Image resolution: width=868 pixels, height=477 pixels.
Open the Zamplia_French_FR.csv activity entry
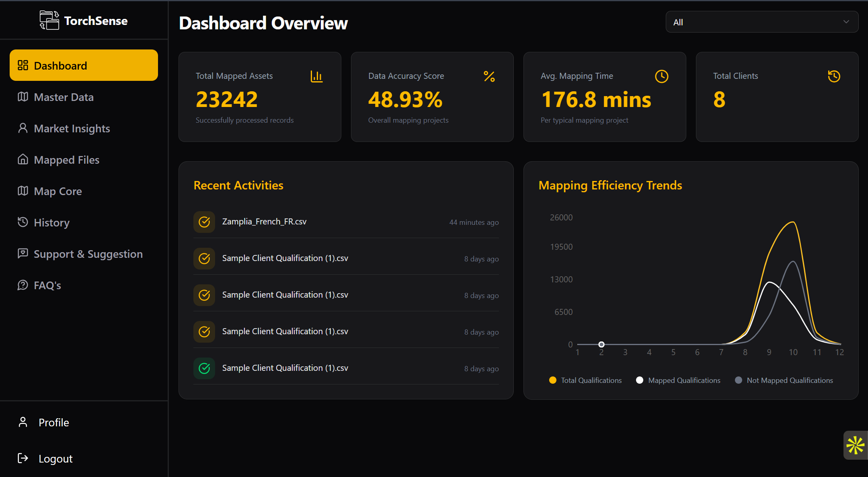tap(264, 222)
